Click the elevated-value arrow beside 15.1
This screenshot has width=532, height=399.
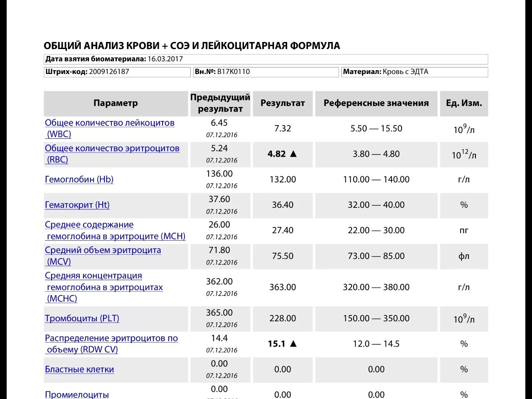293,344
